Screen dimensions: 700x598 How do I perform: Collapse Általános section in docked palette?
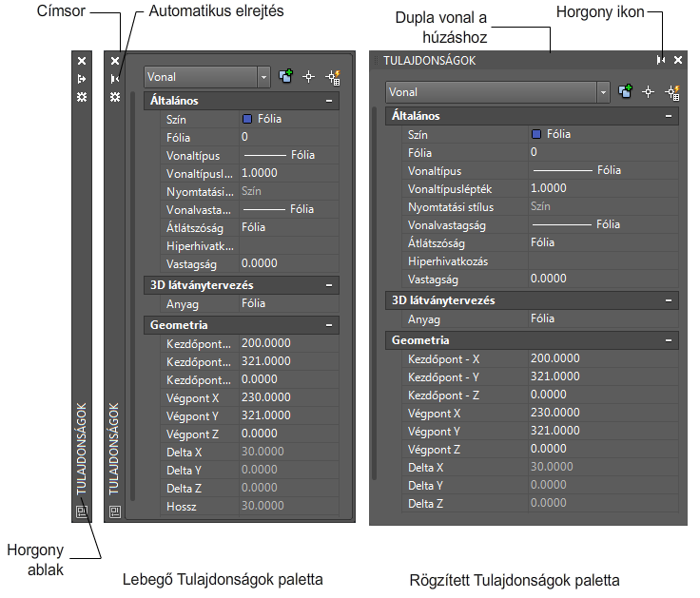point(669,116)
